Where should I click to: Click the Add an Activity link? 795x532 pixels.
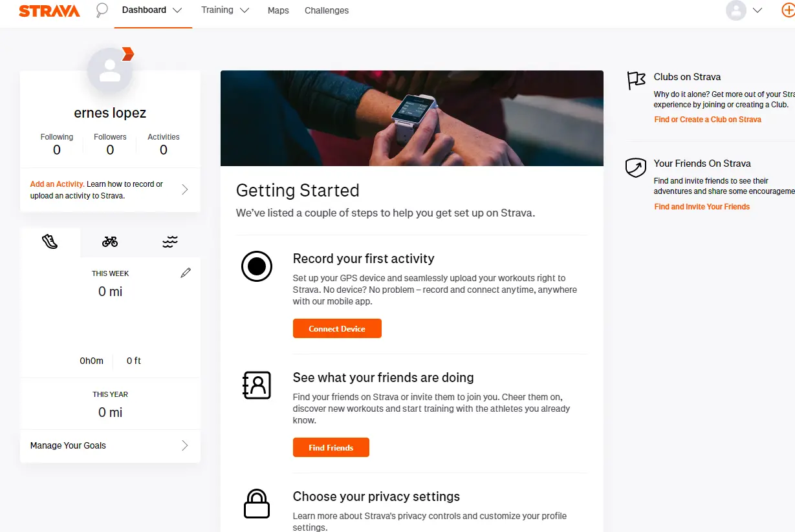point(57,184)
